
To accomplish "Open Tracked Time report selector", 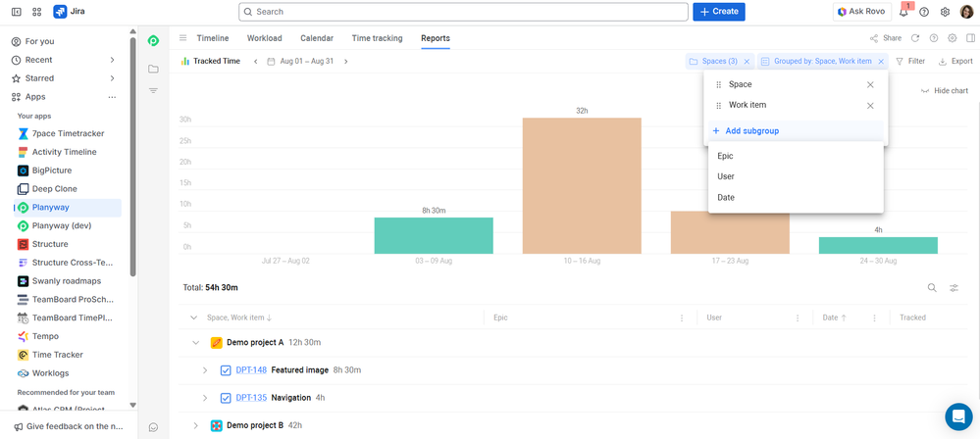I will pos(210,61).
